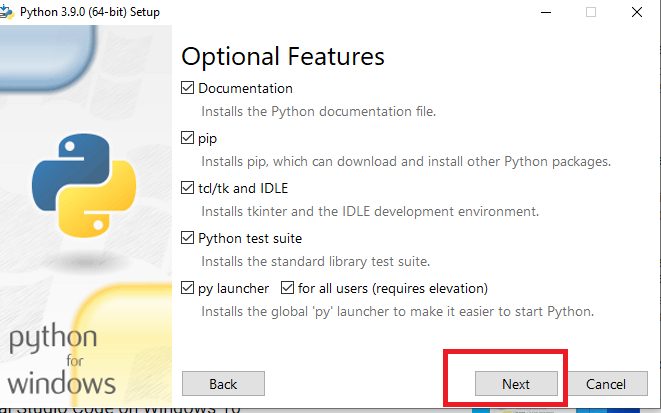
Task: Toggle the py launcher checkbox
Action: [x=188, y=288]
